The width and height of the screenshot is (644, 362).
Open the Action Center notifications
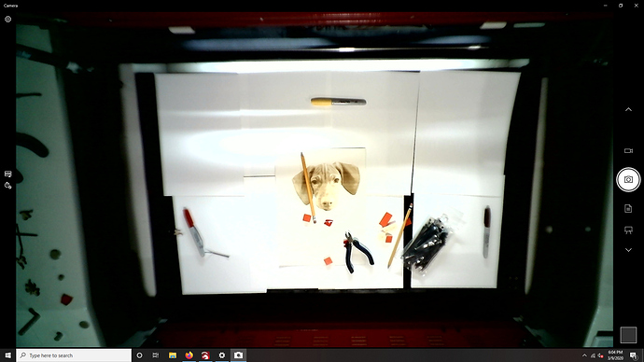click(x=634, y=355)
